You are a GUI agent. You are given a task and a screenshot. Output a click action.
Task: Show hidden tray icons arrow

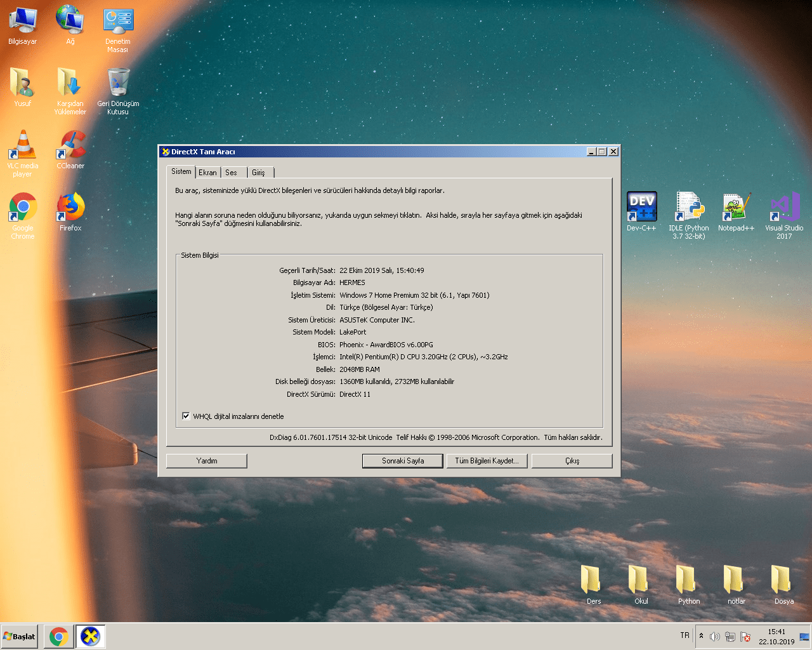pyautogui.click(x=701, y=636)
